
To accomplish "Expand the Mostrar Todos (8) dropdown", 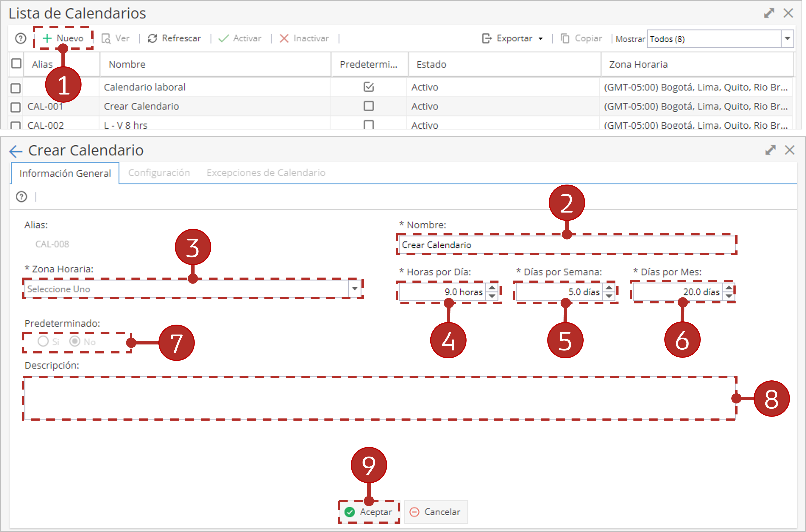I will click(787, 39).
